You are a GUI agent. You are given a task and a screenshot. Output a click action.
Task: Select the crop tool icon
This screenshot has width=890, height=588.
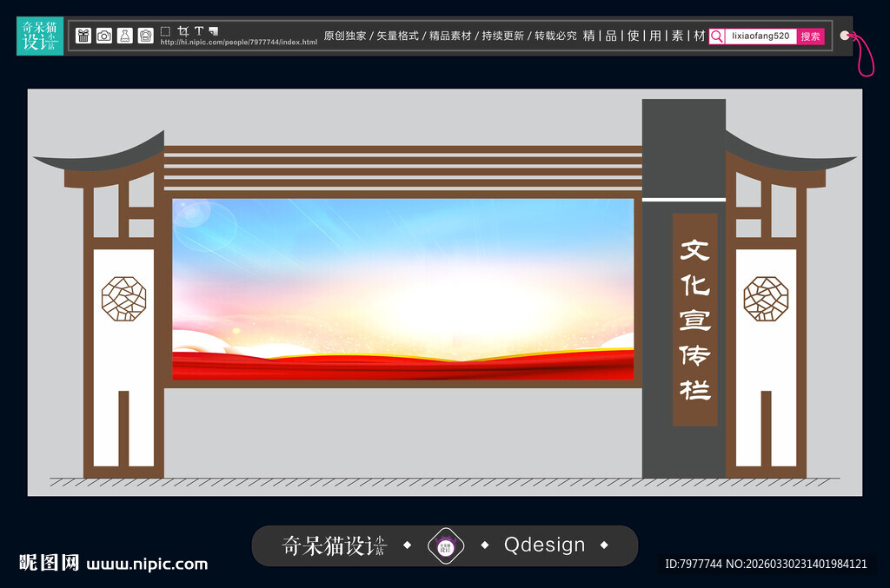tap(184, 30)
